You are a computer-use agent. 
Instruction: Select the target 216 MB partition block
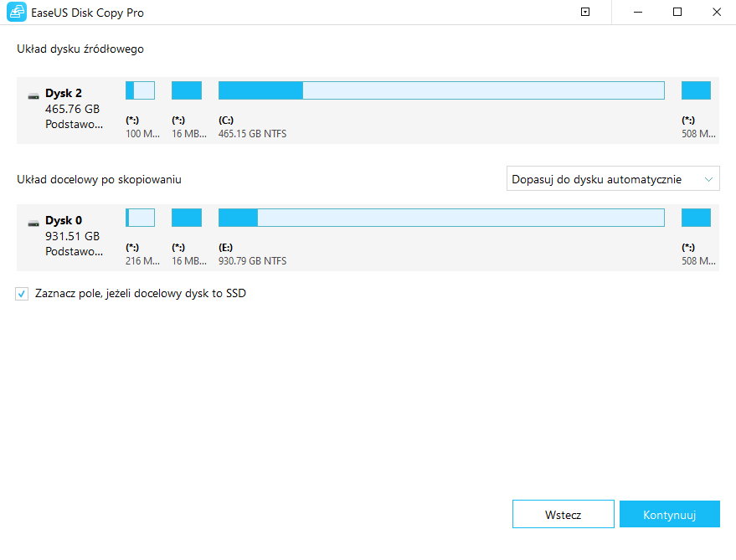[x=140, y=218]
